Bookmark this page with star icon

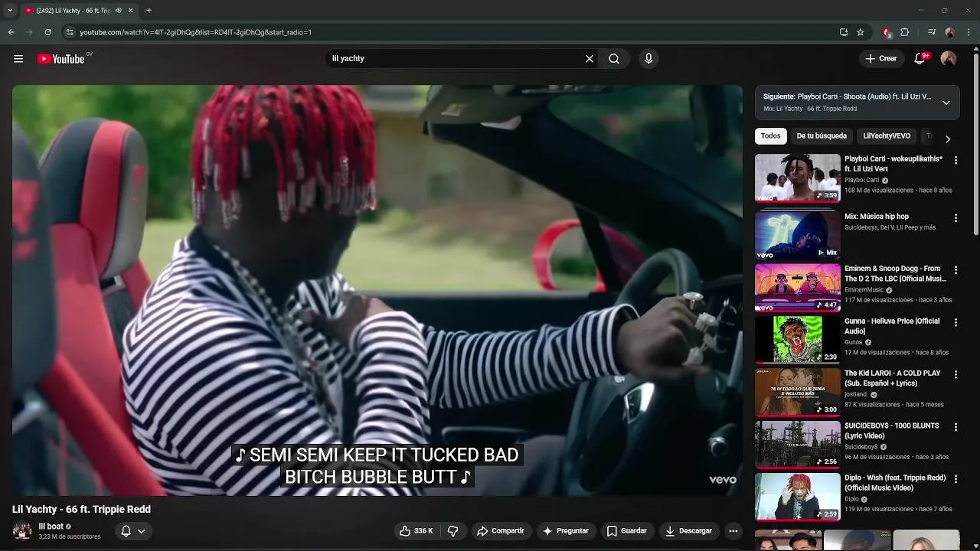tap(861, 32)
